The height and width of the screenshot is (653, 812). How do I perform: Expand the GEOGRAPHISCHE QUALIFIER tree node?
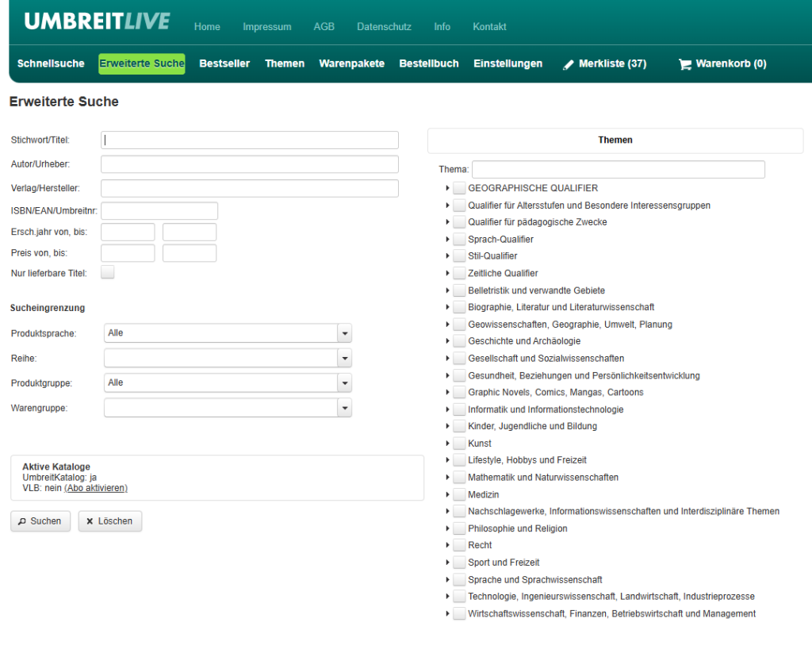(447, 188)
